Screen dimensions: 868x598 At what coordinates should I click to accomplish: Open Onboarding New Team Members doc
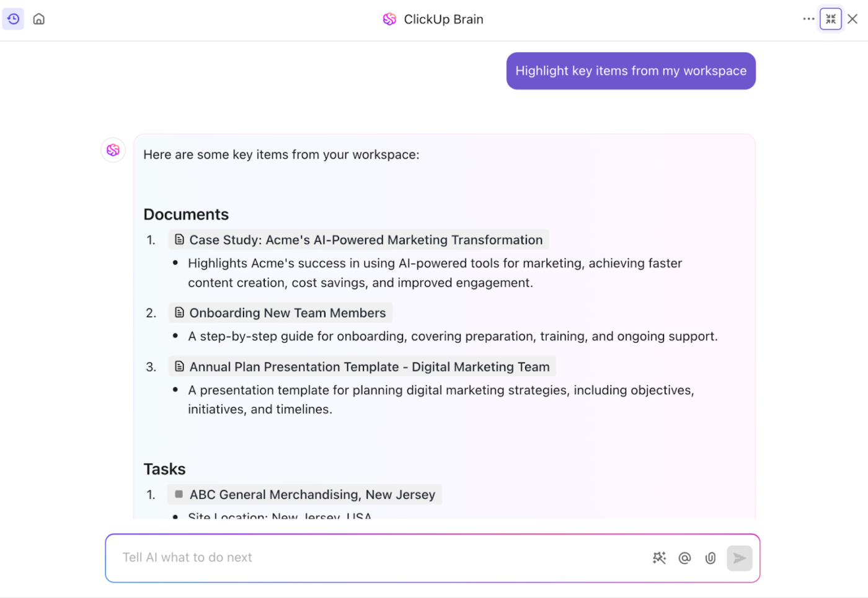point(287,313)
